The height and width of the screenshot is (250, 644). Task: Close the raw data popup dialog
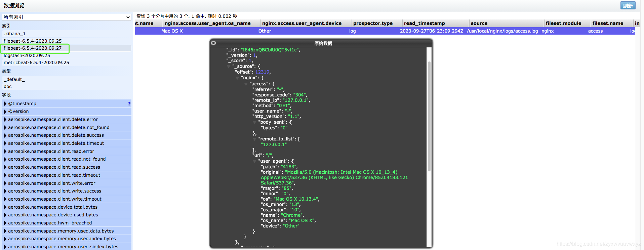(x=213, y=43)
